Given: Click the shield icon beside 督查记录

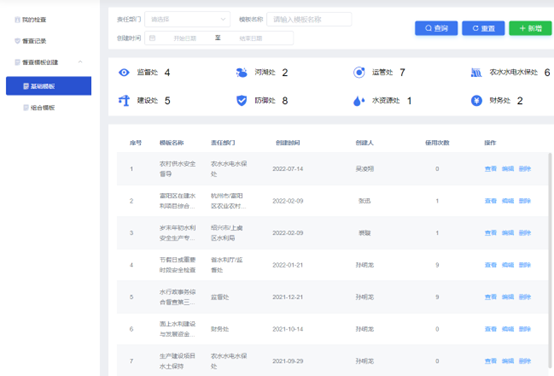Looking at the screenshot, I should click(x=17, y=41).
